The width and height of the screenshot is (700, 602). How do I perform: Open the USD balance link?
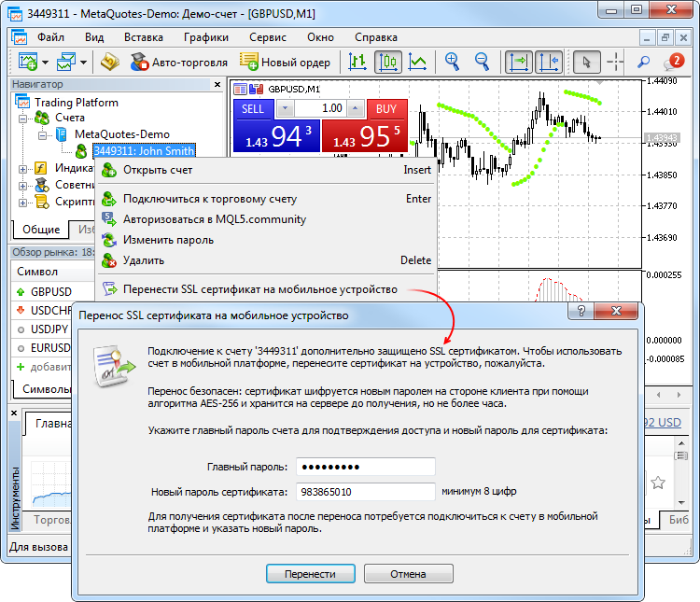tap(663, 422)
